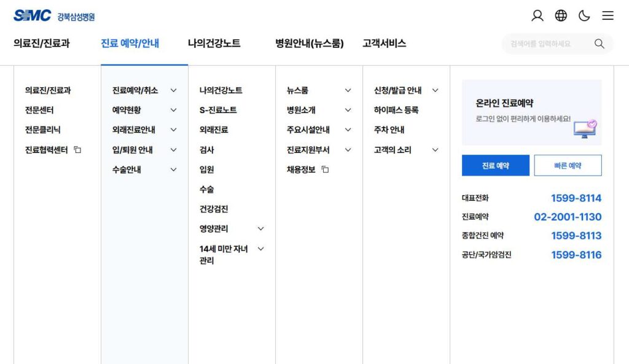The width and height of the screenshot is (629, 364).
Task: Click external-link icon next to 진료협력센터
Action: 77,150
